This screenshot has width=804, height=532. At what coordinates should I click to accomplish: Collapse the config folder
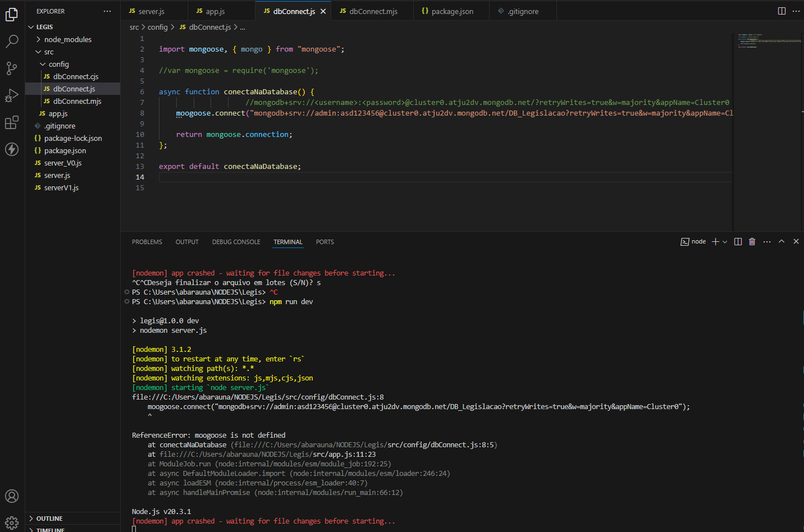[x=73, y=64]
